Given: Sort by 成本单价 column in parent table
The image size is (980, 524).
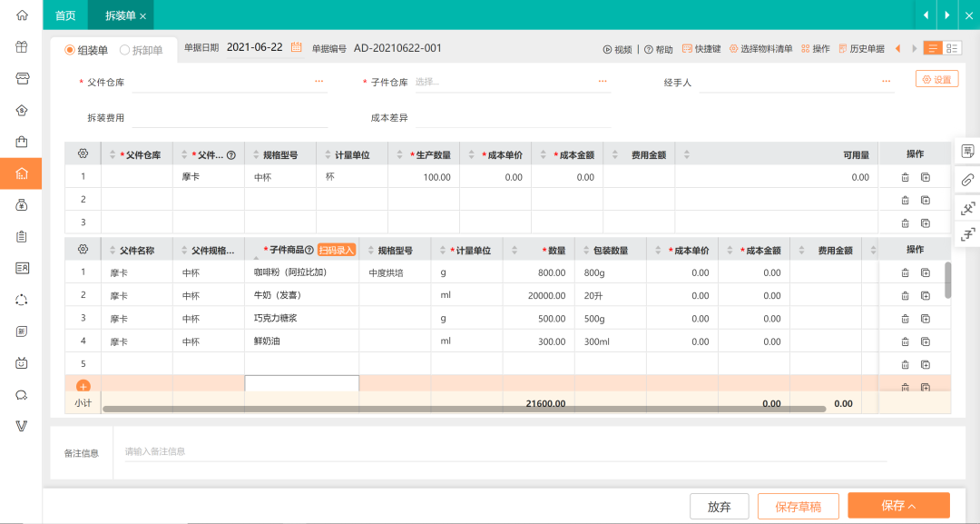Looking at the screenshot, I should pyautogui.click(x=472, y=154).
